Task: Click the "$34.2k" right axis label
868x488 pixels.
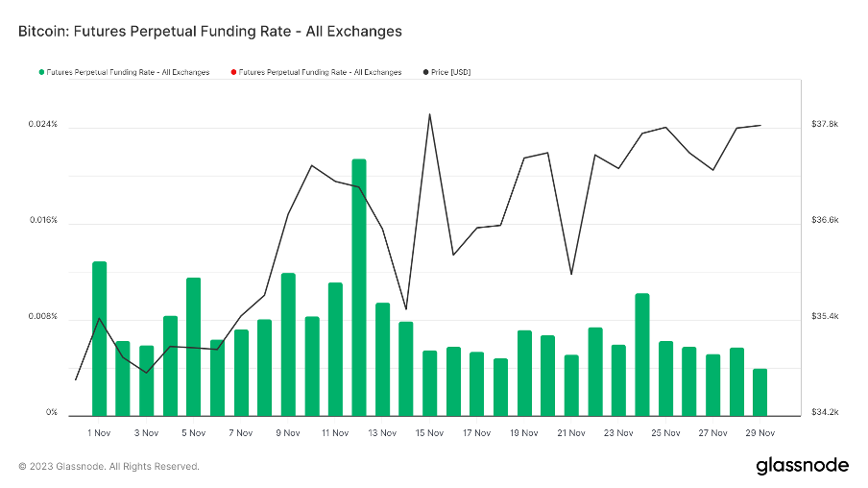Action: click(825, 413)
